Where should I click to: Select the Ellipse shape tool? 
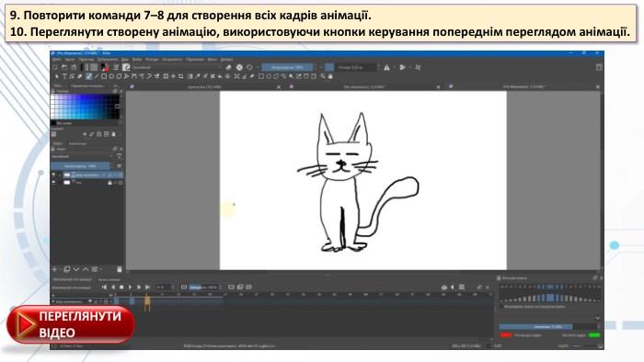pyautogui.click(x=111, y=76)
